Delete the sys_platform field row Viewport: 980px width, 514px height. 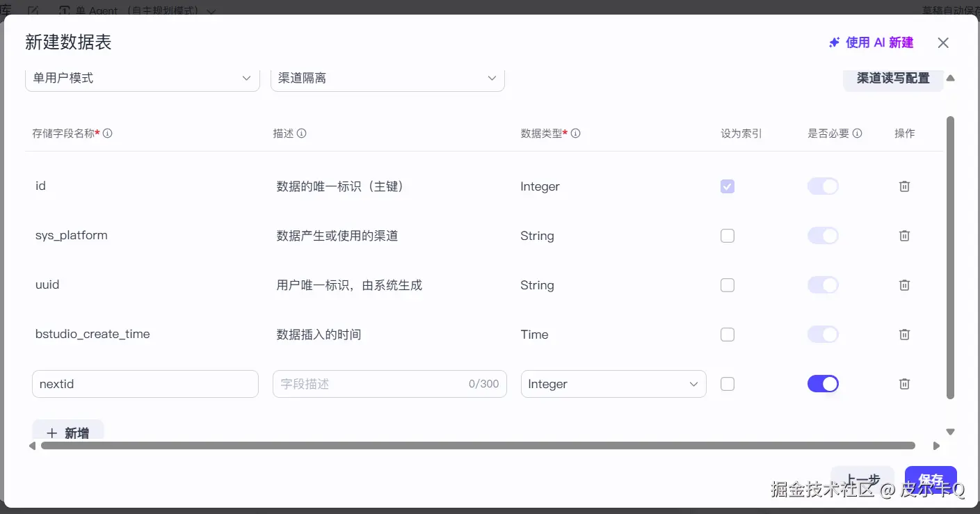(904, 236)
